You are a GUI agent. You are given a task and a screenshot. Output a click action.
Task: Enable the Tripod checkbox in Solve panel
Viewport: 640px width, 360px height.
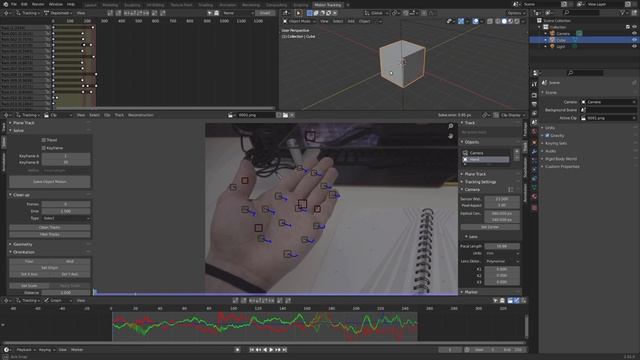click(x=44, y=140)
